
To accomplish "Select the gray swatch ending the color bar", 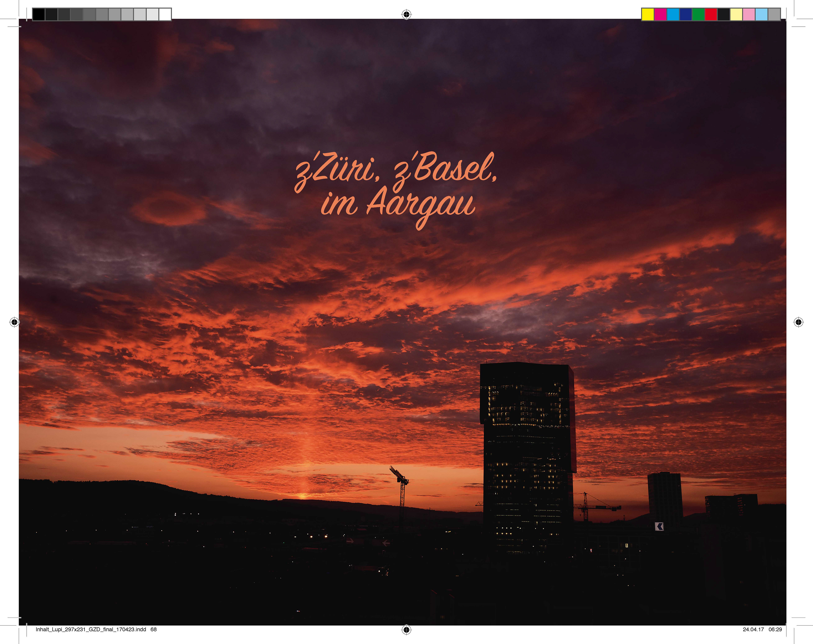I will [774, 14].
